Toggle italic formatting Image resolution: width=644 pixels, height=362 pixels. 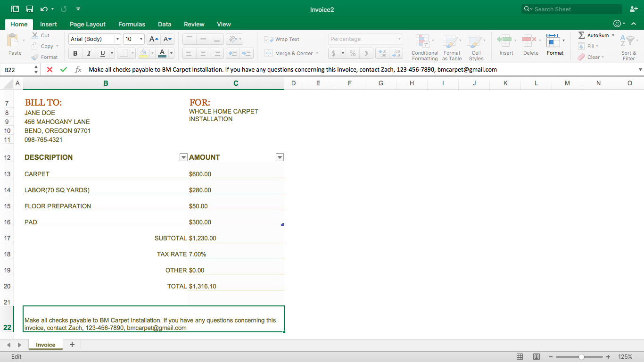pyautogui.click(x=89, y=53)
